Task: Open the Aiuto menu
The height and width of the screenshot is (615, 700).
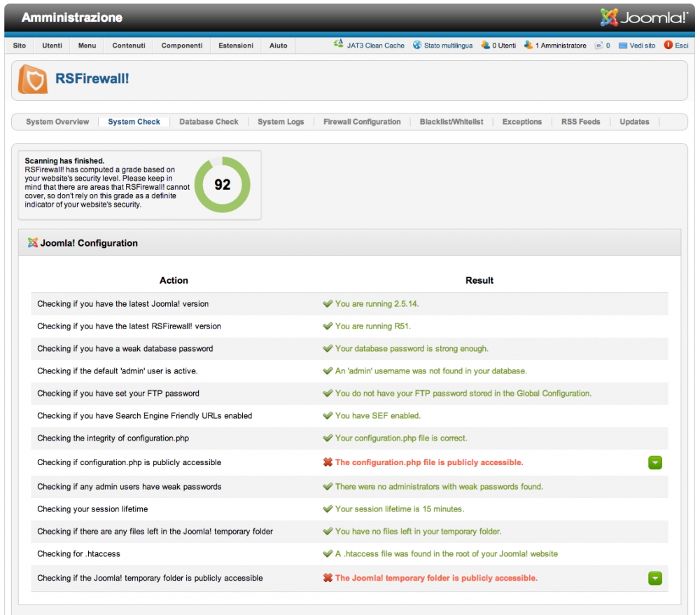Action: (x=278, y=46)
